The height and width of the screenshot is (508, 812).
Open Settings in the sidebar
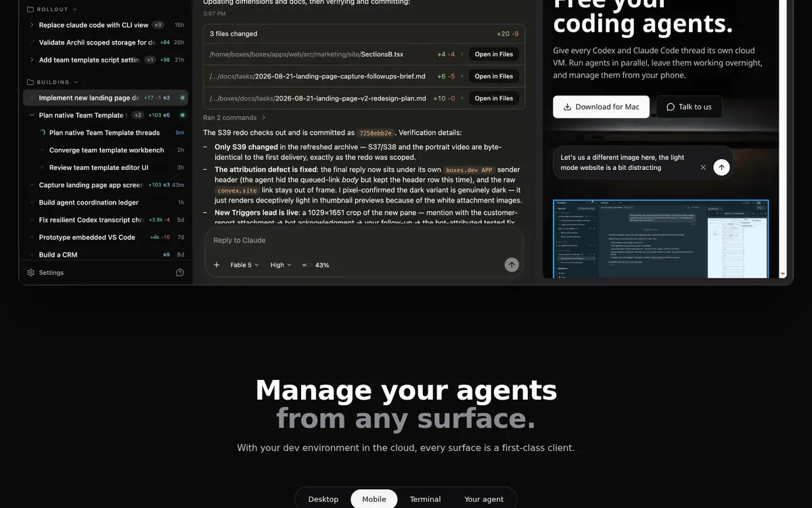(x=45, y=272)
